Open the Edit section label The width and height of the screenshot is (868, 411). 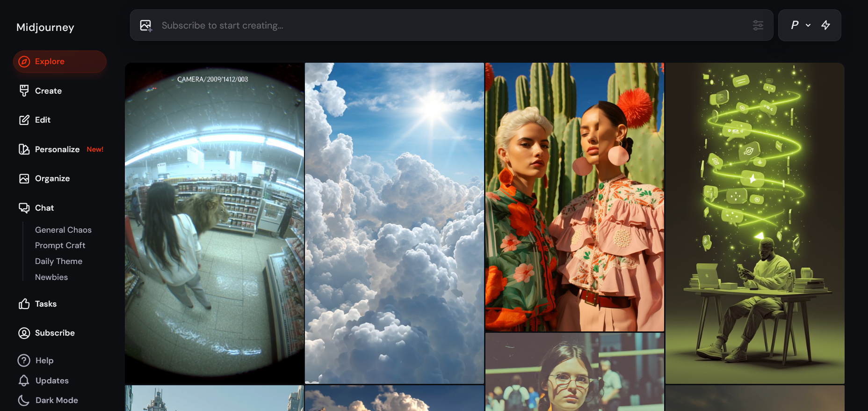pyautogui.click(x=43, y=120)
